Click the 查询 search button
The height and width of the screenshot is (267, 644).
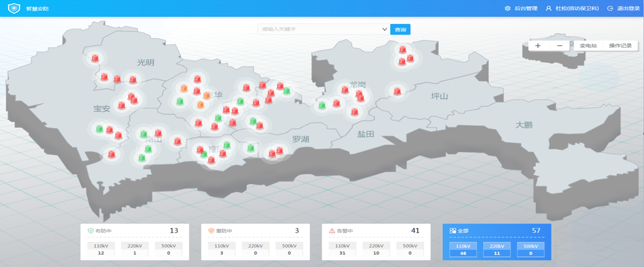point(400,29)
